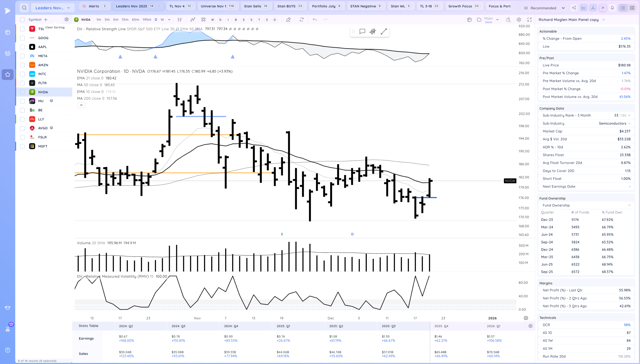Open the comment annotation tool
The image size is (640, 364).
[362, 31]
